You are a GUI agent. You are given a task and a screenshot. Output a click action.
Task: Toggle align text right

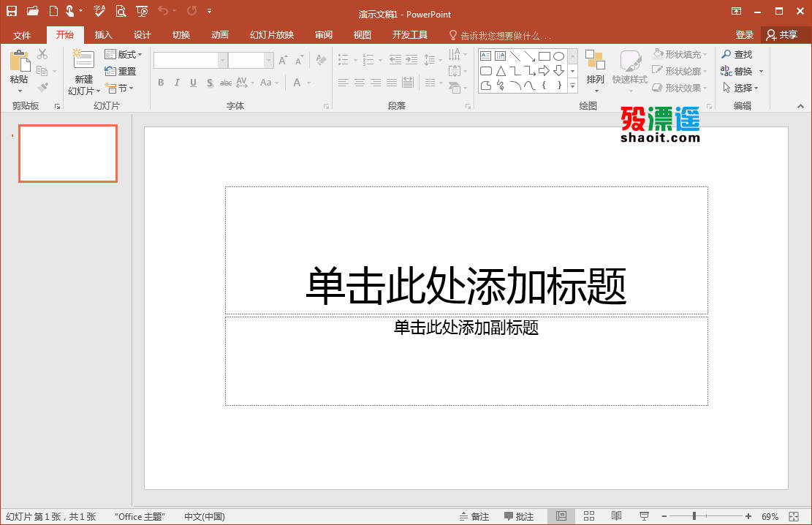coord(376,83)
